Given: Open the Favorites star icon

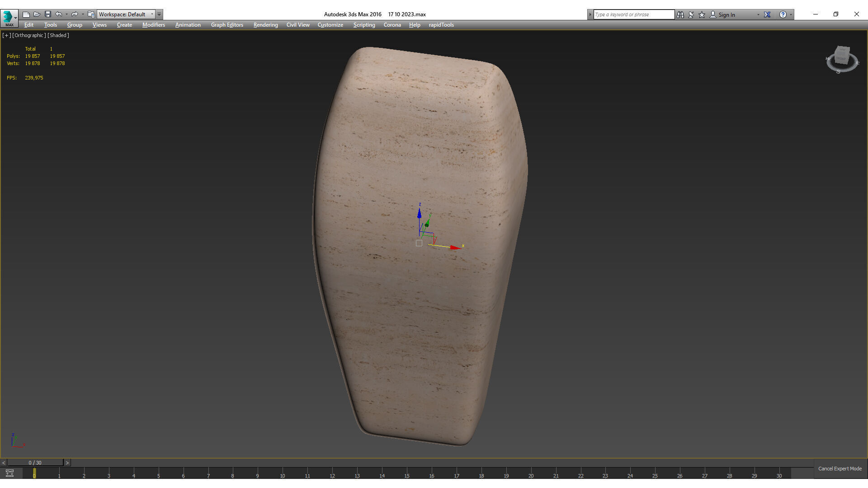Looking at the screenshot, I should point(702,14).
